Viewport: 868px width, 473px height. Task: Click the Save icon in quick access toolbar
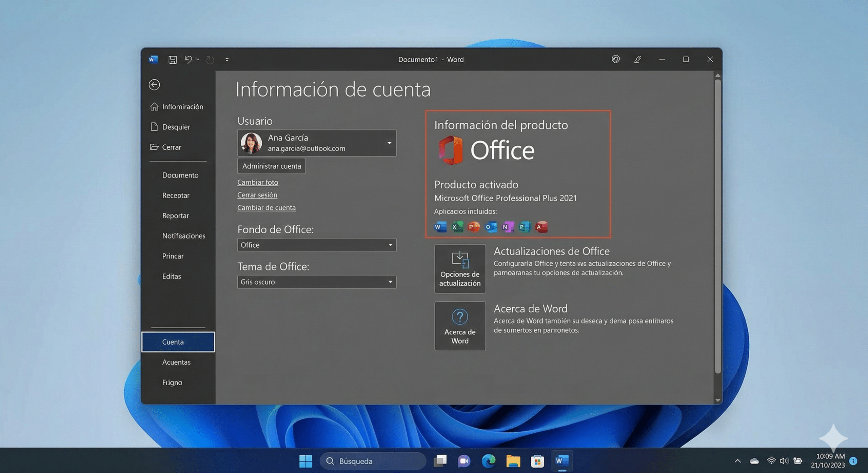pyautogui.click(x=172, y=59)
